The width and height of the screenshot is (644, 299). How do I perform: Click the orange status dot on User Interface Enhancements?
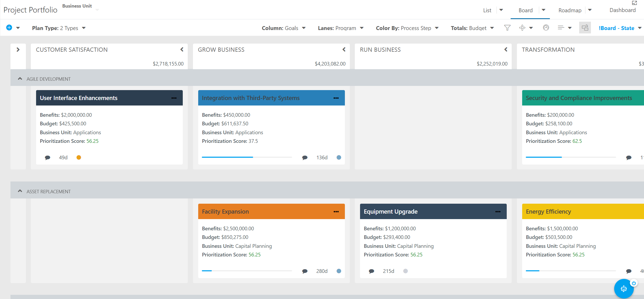coord(79,157)
